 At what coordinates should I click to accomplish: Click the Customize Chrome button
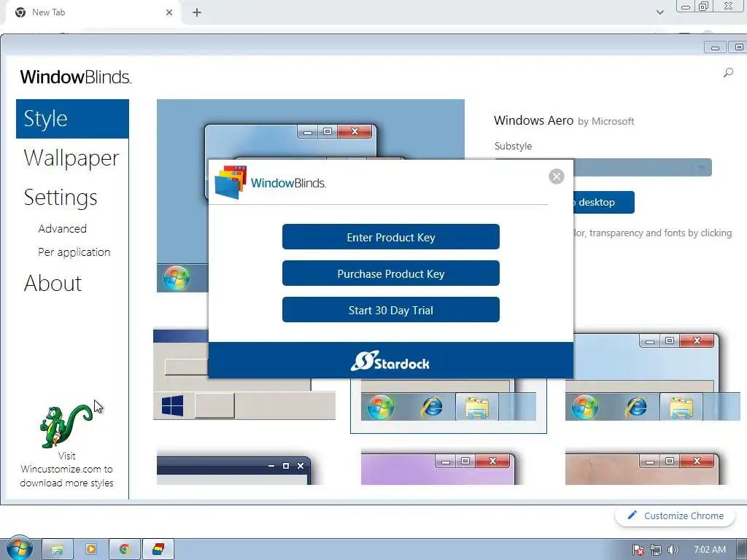point(675,516)
